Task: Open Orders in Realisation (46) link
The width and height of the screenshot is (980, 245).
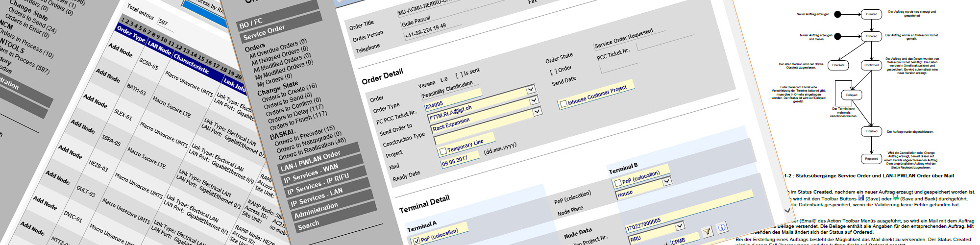Action: point(312,148)
